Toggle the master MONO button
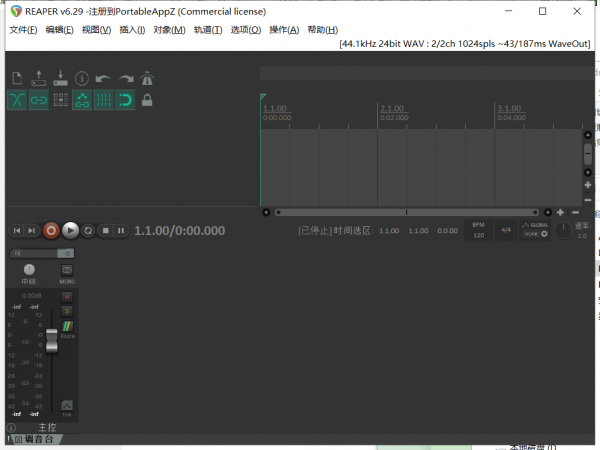This screenshot has width=600, height=450. point(67,270)
